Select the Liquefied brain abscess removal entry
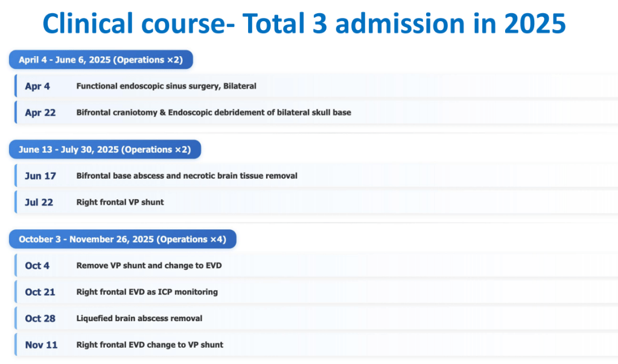This screenshot has height=364, width=618. (139, 318)
